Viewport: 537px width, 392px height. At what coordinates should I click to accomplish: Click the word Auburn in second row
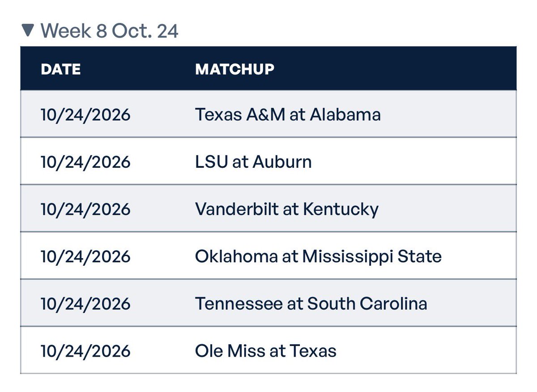(x=282, y=162)
